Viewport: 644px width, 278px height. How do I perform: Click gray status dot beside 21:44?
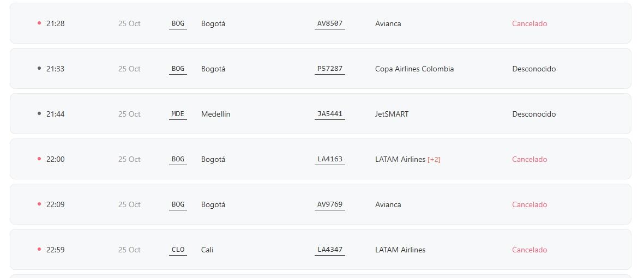pos(39,113)
